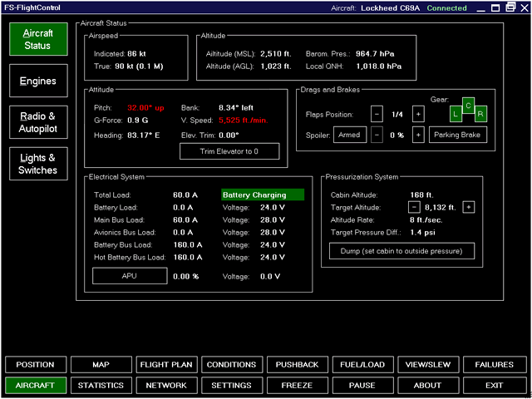Toggle the center gear indicator C
Screen dimensions: 532x399
click(469, 106)
